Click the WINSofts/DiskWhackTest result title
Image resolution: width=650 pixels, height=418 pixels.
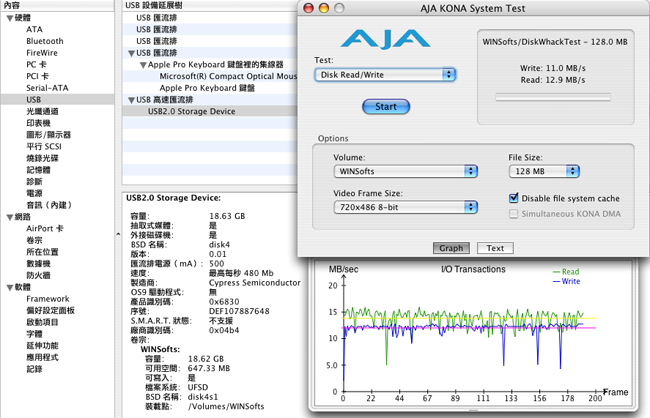(555, 42)
